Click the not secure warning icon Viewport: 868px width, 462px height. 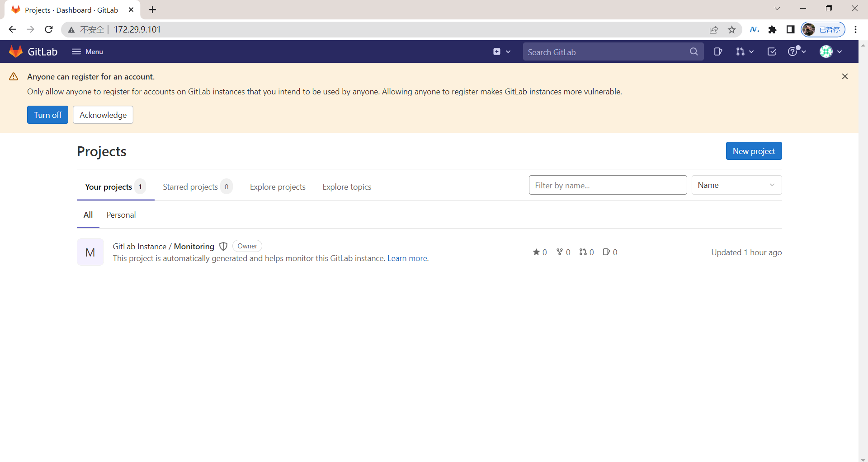pyautogui.click(x=71, y=30)
